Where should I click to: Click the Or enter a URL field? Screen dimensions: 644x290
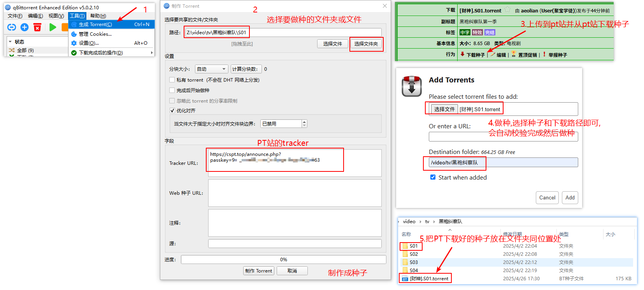(503, 136)
